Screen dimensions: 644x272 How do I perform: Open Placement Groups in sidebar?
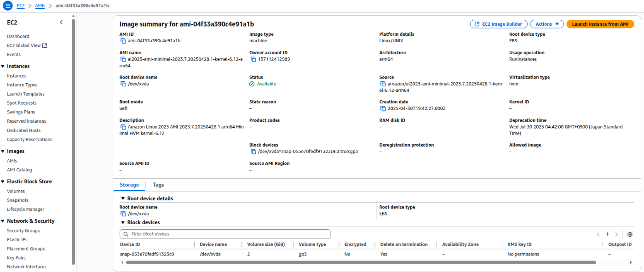pyautogui.click(x=26, y=249)
